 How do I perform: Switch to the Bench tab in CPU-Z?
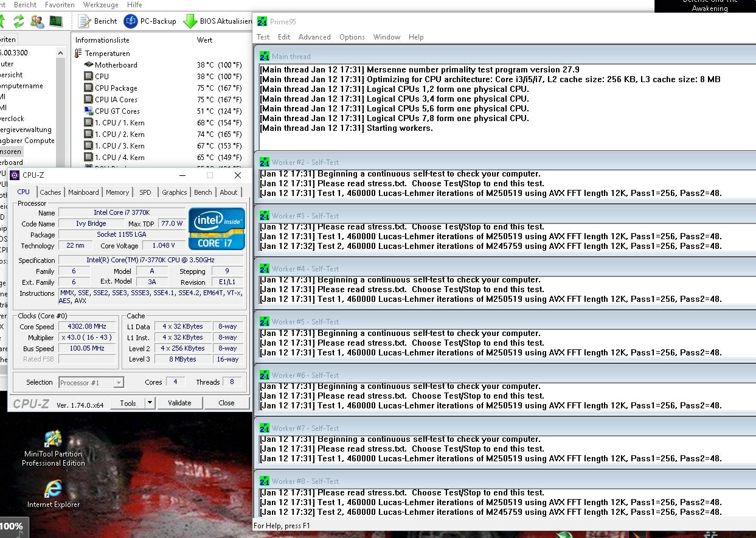pyautogui.click(x=203, y=192)
